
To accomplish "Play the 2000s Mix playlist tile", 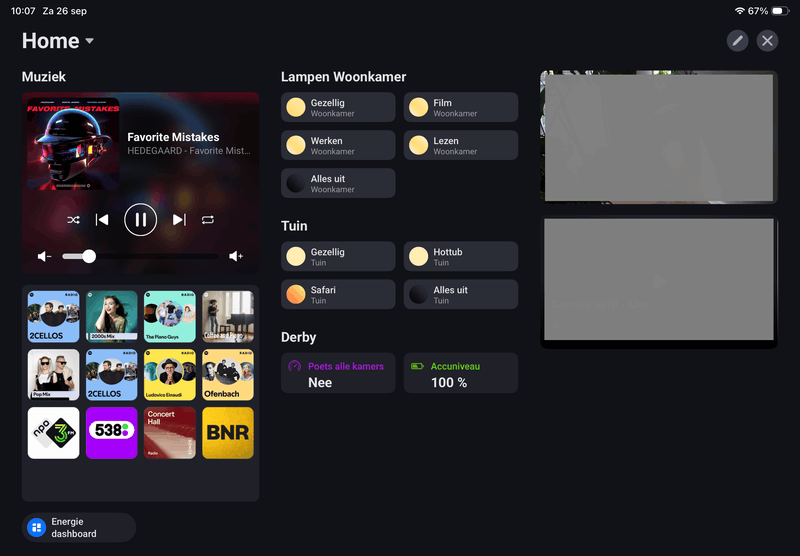I will point(112,316).
